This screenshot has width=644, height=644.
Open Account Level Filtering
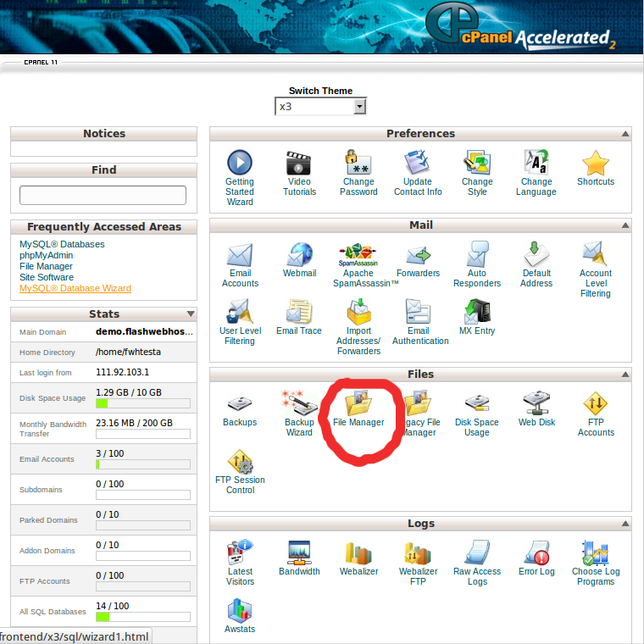(x=595, y=255)
